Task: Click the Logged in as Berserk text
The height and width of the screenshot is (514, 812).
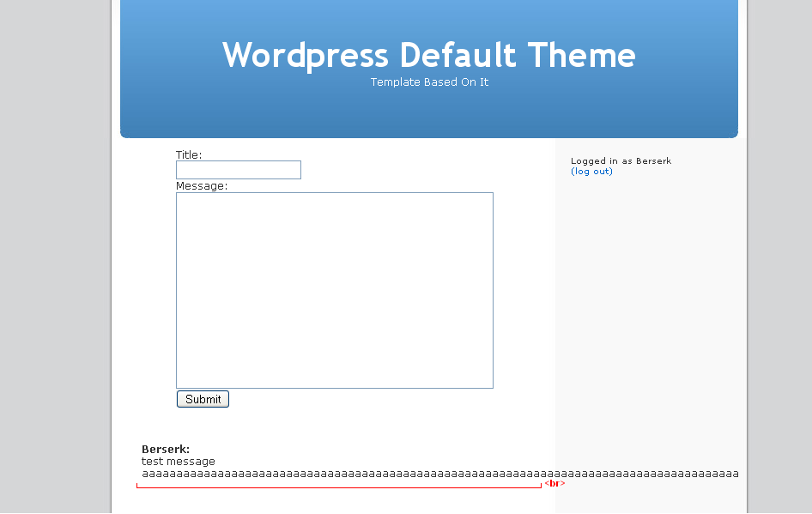Action: [x=621, y=160]
